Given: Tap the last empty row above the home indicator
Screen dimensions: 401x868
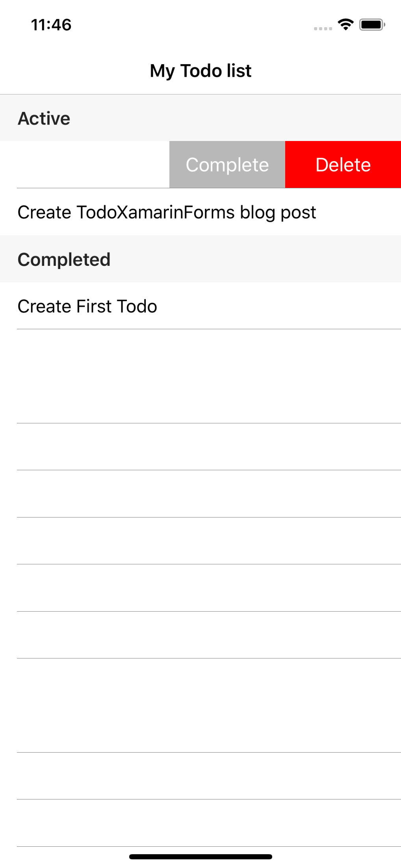Looking at the screenshot, I should 200,823.
